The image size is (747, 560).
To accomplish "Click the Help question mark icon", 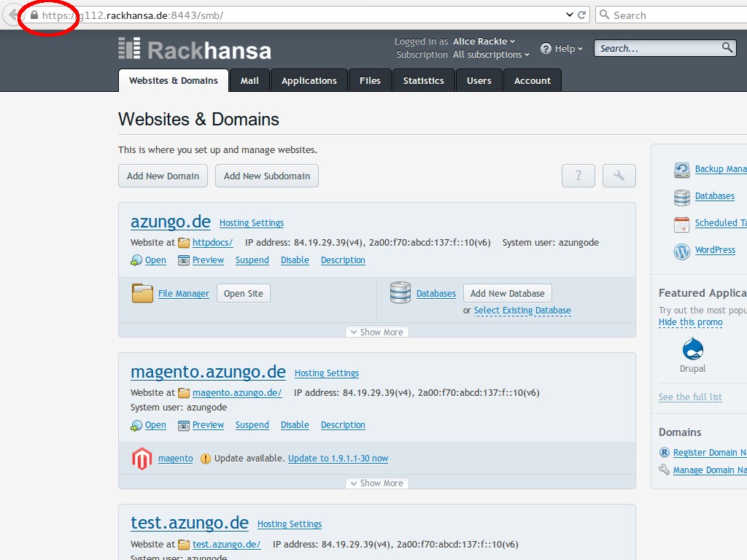I will click(546, 49).
